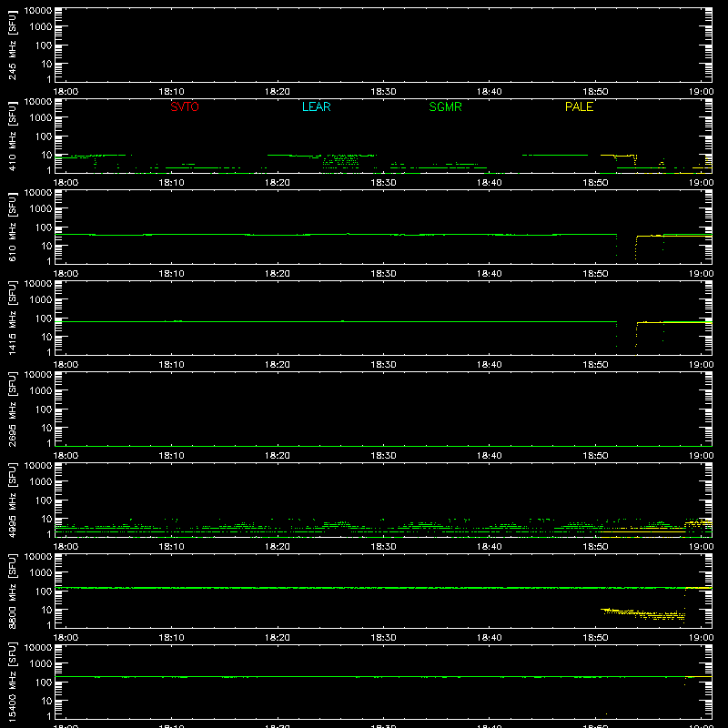Click 18:00 tick under the 245 MHz panel

tap(66, 92)
